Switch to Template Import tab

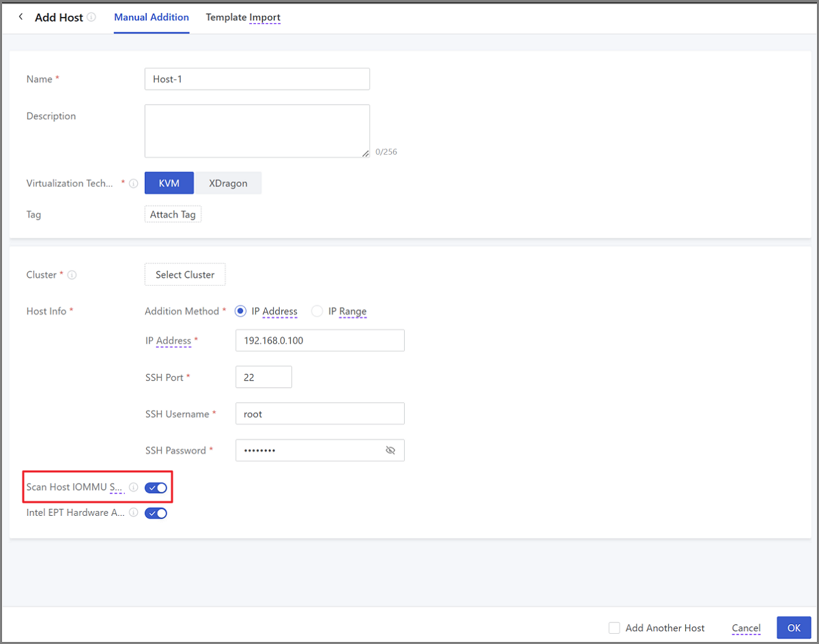tap(243, 18)
